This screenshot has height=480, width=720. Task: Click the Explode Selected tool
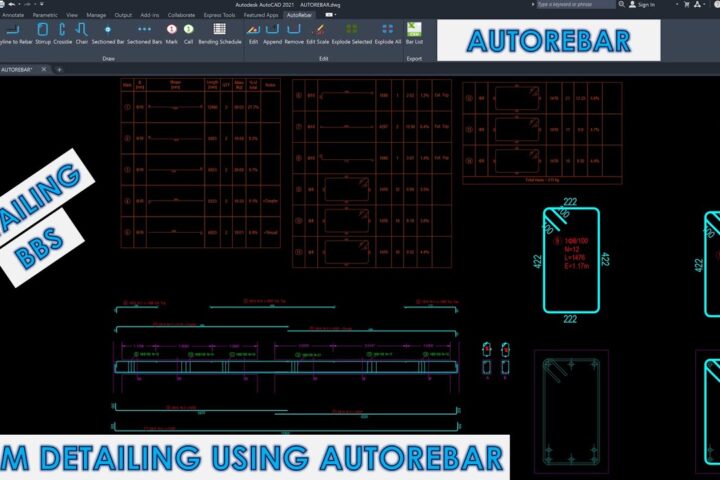[352, 34]
